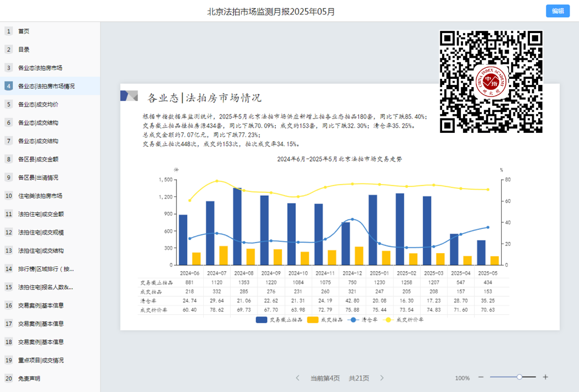Screen dimensions: 579x392
Task: Click the blue 编辑 button
Action: (557, 11)
